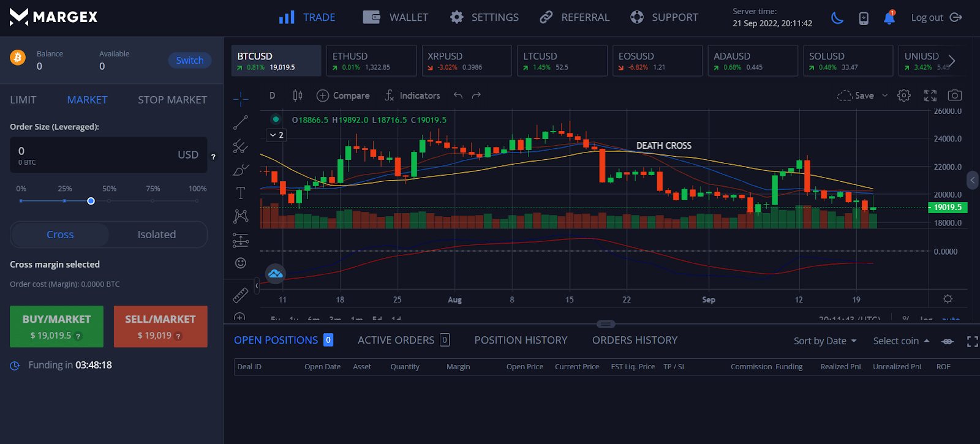980x444 pixels.
Task: Select the trend line drawing tool
Action: coord(241,122)
